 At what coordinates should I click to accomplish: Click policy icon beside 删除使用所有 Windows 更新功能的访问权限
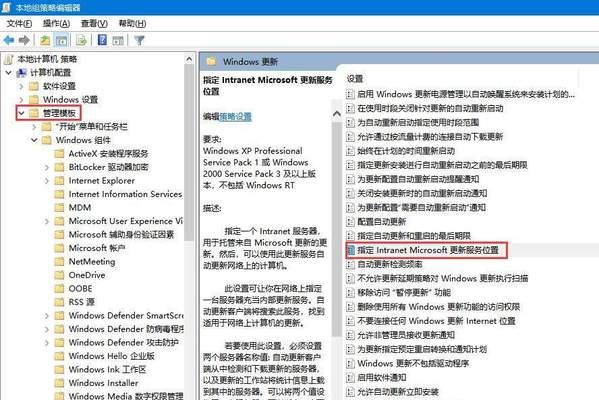[350, 307]
